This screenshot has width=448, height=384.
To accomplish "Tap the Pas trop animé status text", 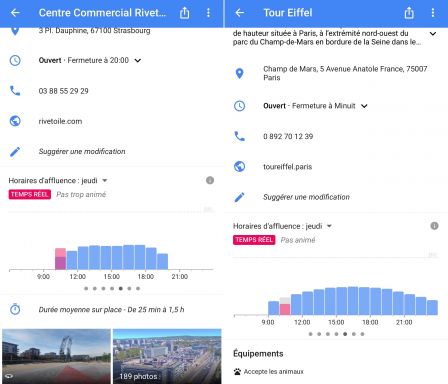I will tap(81, 194).
